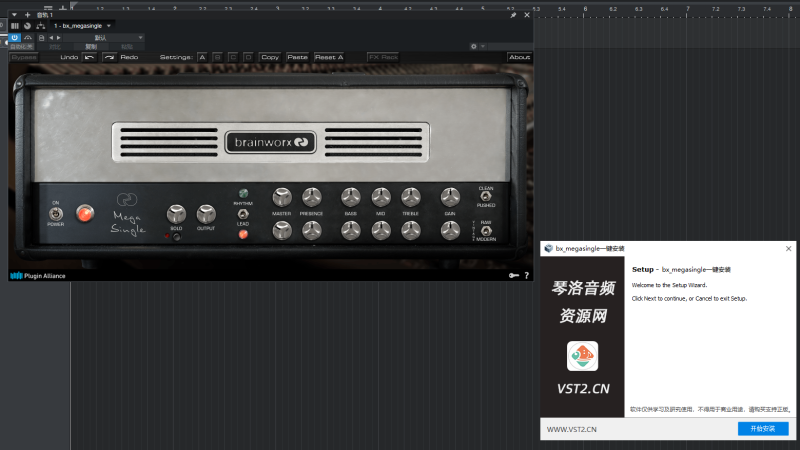The height and width of the screenshot is (450, 800).
Task: Click the plugin Redo arrow icon
Action: tap(109, 57)
